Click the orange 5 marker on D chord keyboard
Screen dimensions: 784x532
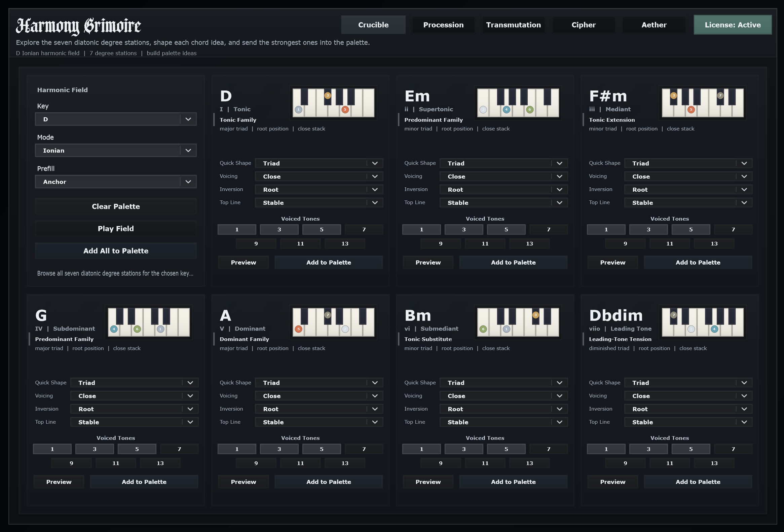(x=344, y=109)
